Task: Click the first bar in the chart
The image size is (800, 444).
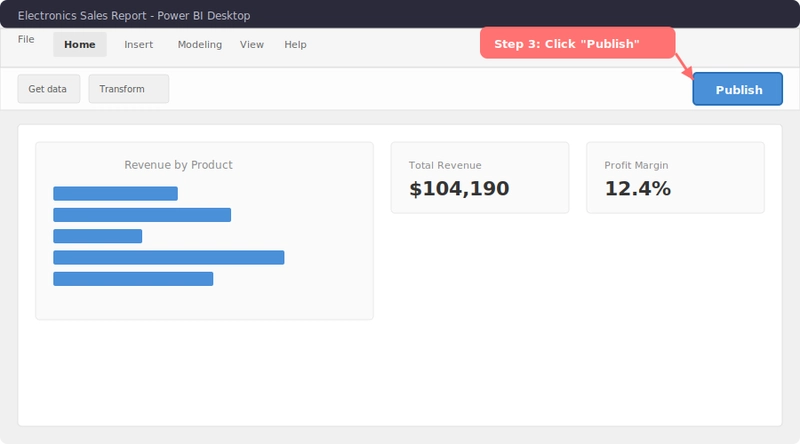Action: click(x=115, y=194)
